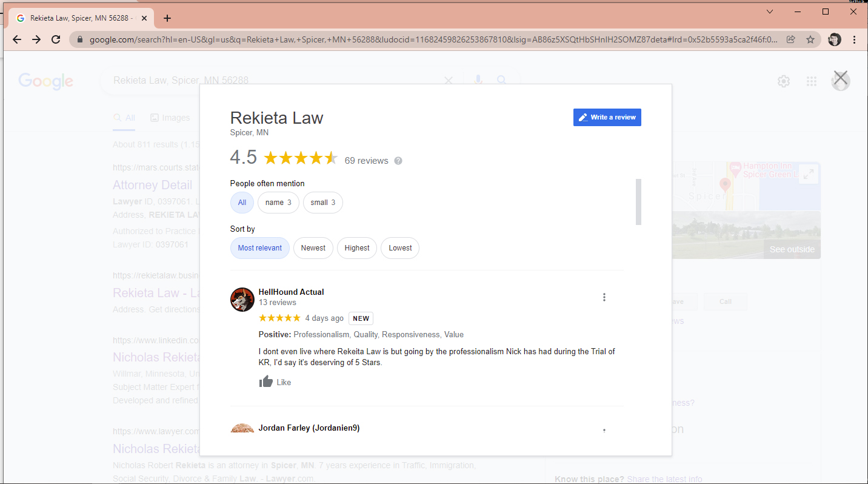Screen dimensions: 868x484
Task: Open options menu for HellHound Actual review
Action: (x=604, y=297)
